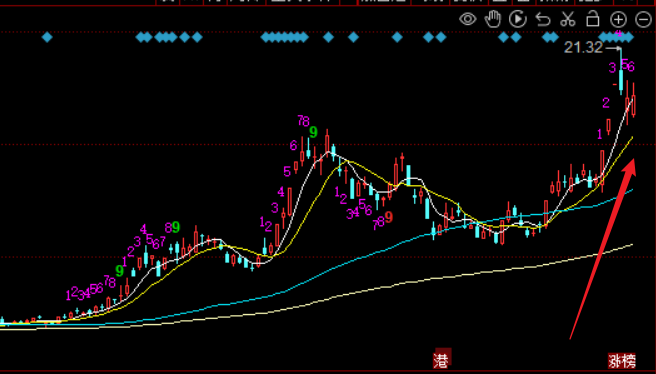The image size is (656, 374).
Task: Select the green 9 above the central peak
Action: (x=313, y=133)
